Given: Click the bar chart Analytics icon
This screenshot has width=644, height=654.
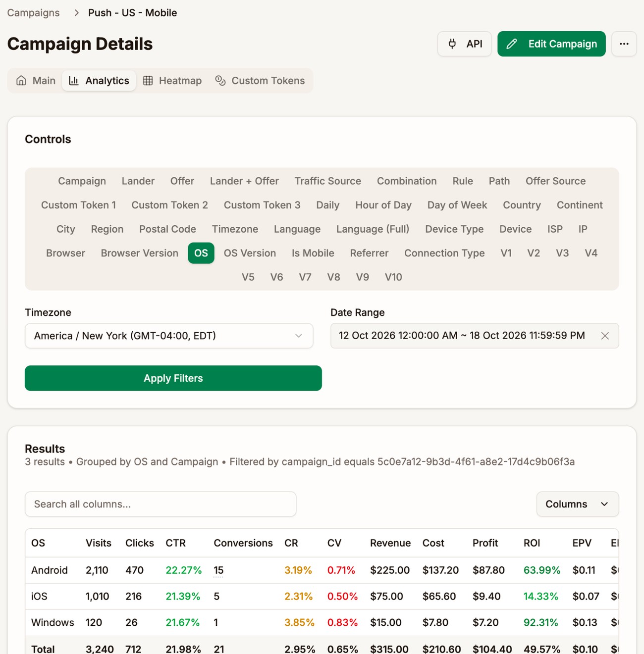Looking at the screenshot, I should pos(74,81).
